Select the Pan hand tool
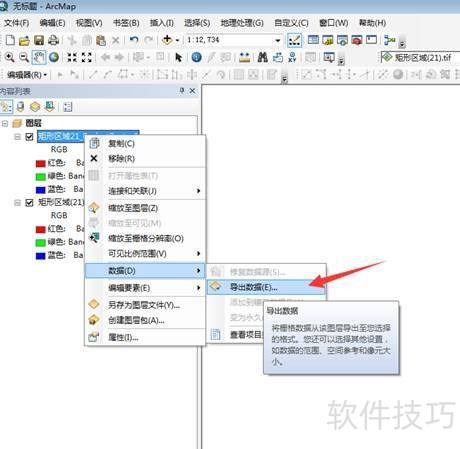This screenshot has width=460, height=449. pos(39,57)
